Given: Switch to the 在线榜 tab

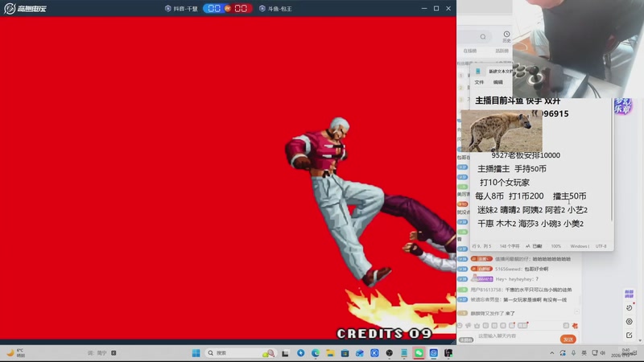Looking at the screenshot, I should [x=470, y=51].
